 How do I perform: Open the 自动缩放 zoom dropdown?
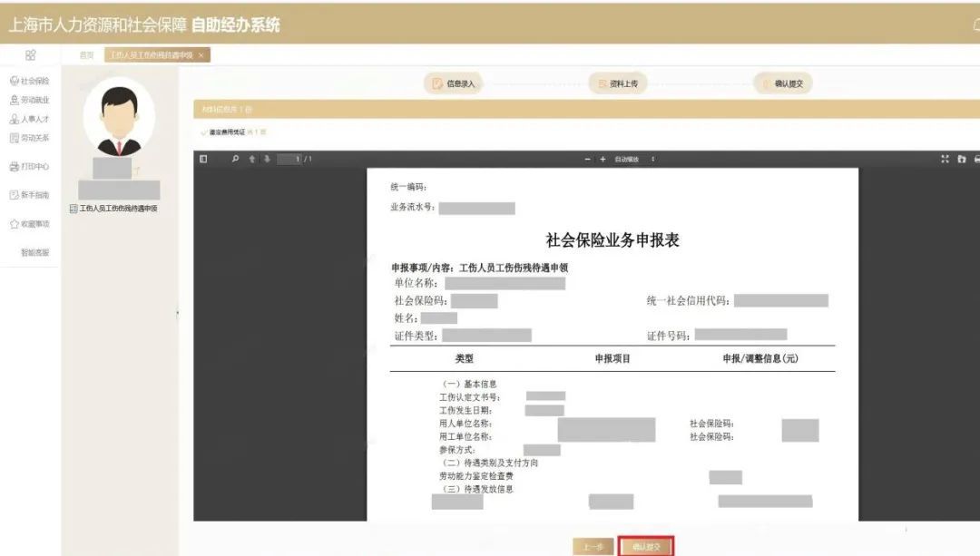point(634,160)
